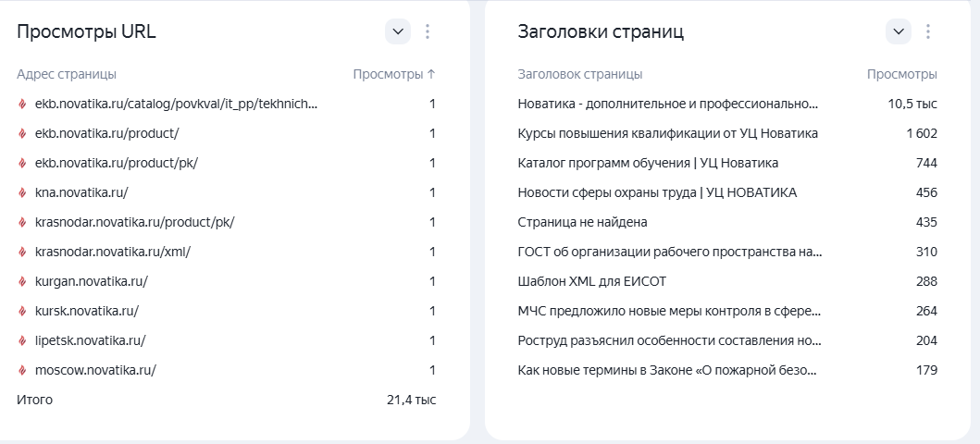
Task: Open three-dot menu of Заголовки страниц widget
Action: (928, 31)
